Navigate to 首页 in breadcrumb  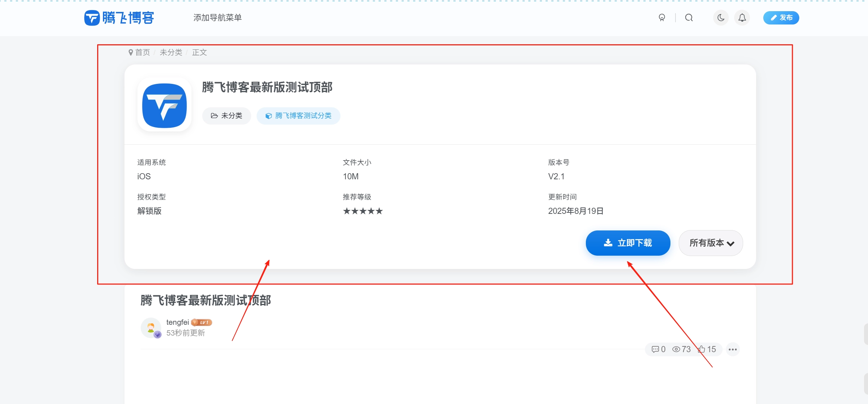143,52
